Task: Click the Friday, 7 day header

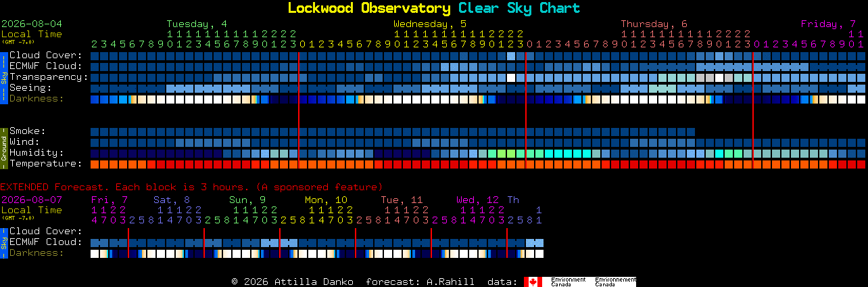Action: [828, 24]
